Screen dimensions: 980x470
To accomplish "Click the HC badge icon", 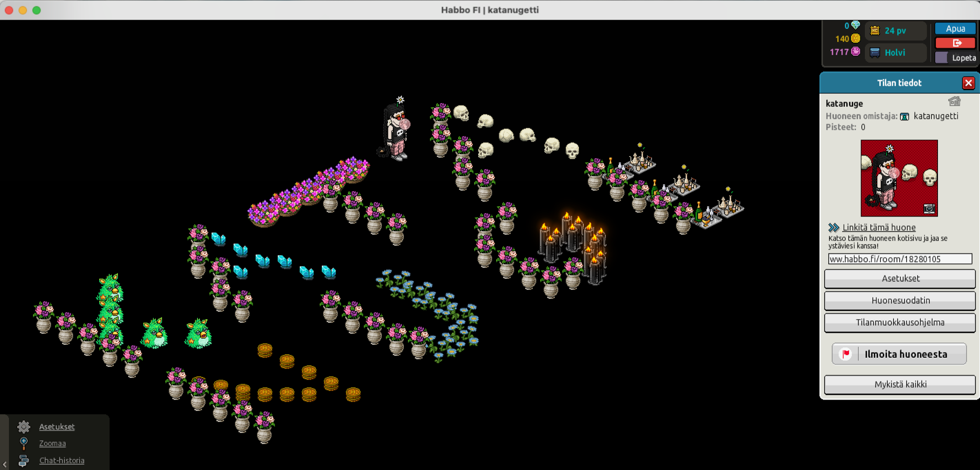I will (875, 31).
